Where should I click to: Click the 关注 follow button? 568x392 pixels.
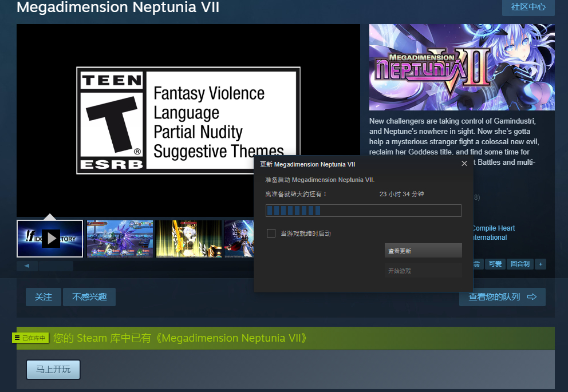tap(44, 297)
